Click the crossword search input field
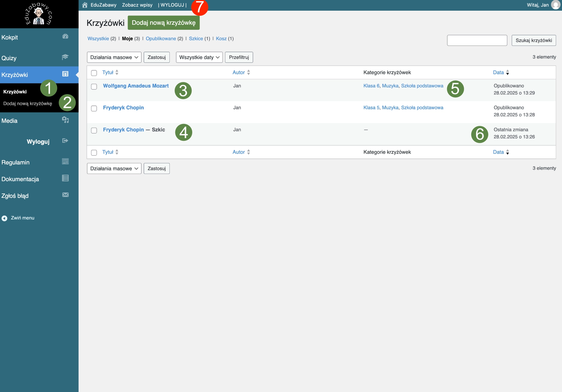Screen dimensions: 562x392 tap(477, 40)
